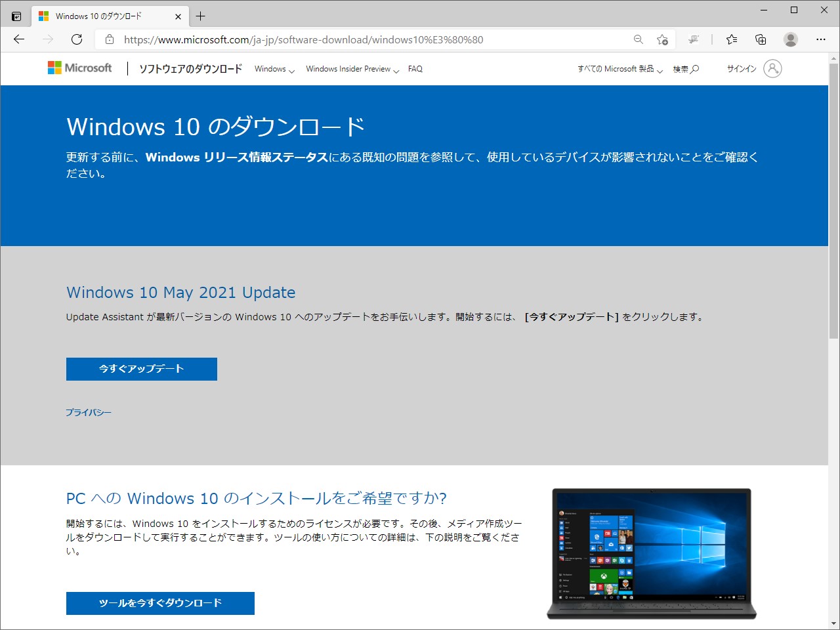This screenshot has height=630, width=840.
Task: Open the サインイン account icon
Action: coord(772,68)
